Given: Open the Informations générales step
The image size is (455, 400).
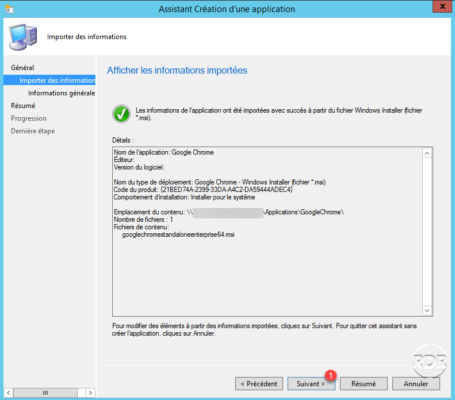Looking at the screenshot, I should point(61,93).
